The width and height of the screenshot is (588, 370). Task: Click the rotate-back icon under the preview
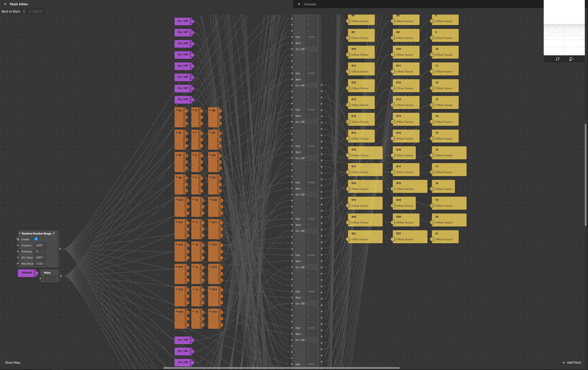(571, 59)
